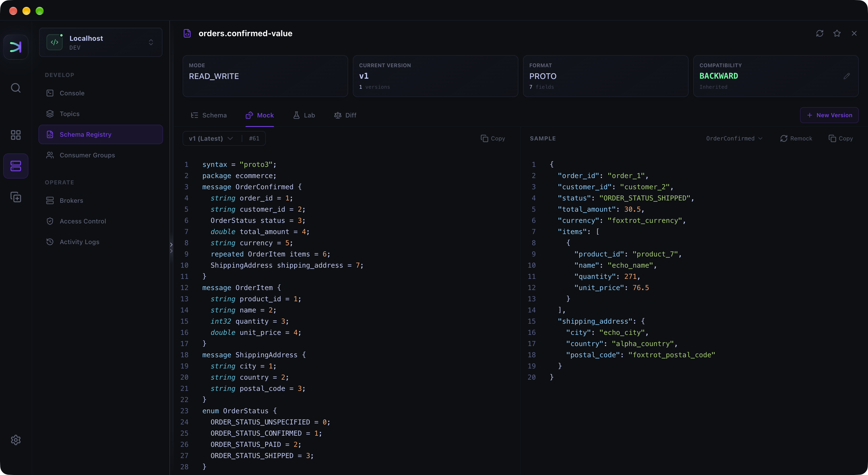The height and width of the screenshot is (475, 868).
Task: Switch to the Mock tab
Action: [260, 115]
